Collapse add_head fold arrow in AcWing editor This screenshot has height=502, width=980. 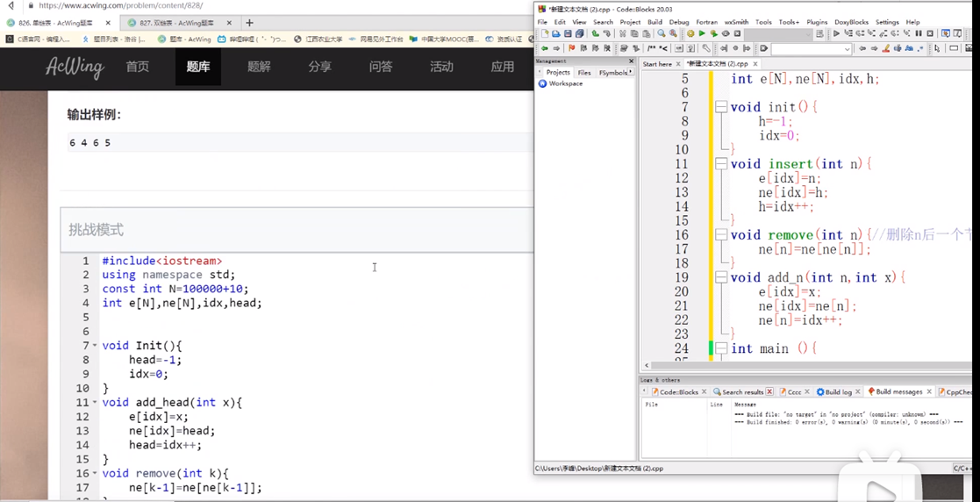pyautogui.click(x=95, y=402)
